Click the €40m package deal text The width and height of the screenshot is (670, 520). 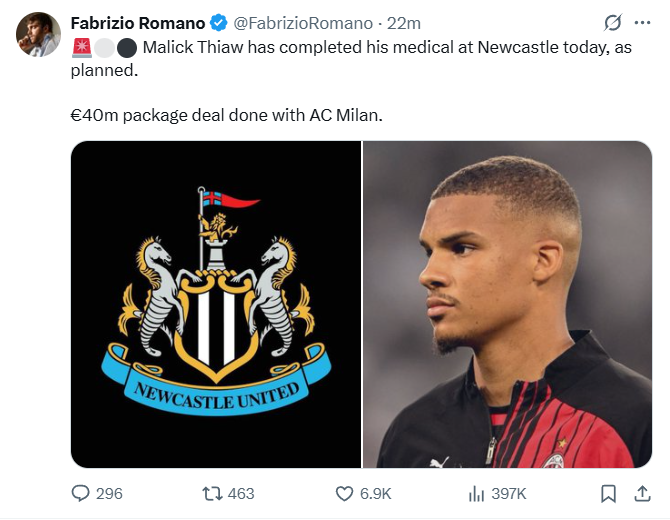(x=226, y=114)
